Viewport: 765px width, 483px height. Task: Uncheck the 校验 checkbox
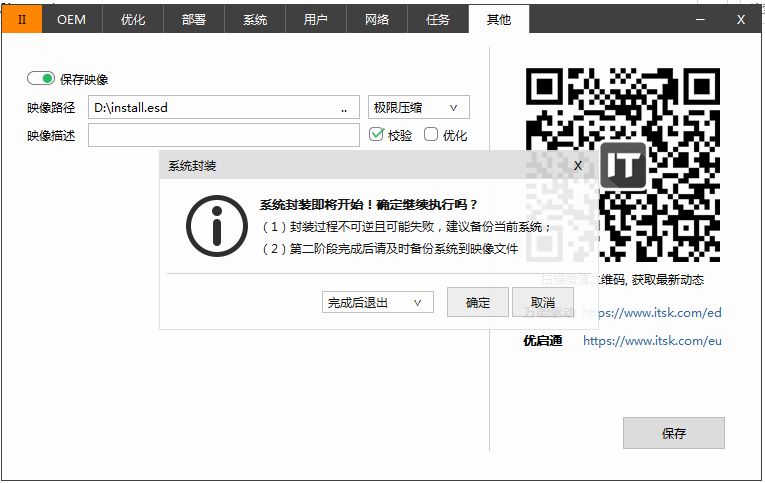[376, 134]
